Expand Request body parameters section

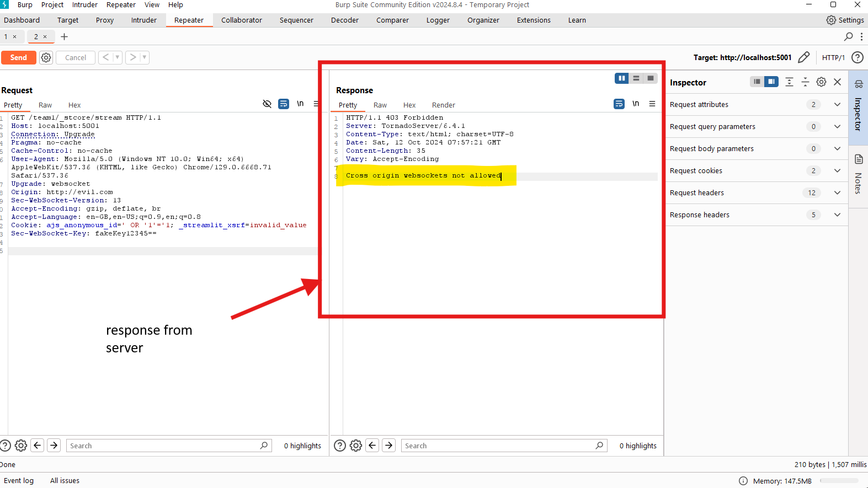[x=756, y=149]
